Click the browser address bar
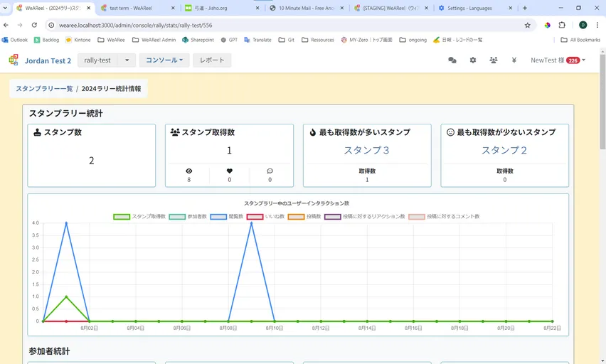The width and height of the screenshot is (606, 364). [x=285, y=25]
